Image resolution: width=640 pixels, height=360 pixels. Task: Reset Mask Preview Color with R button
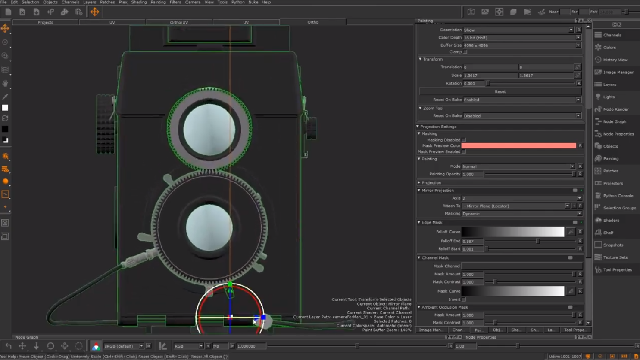point(580,146)
